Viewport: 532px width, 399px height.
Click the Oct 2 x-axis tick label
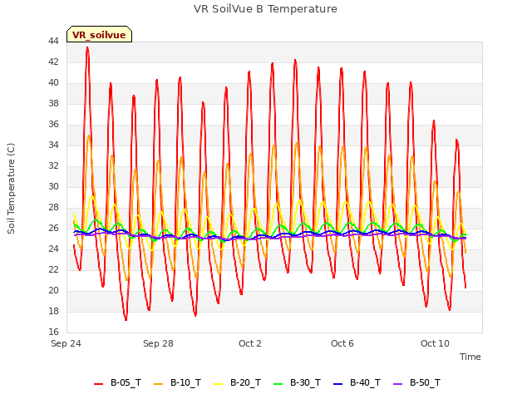pyautogui.click(x=250, y=343)
